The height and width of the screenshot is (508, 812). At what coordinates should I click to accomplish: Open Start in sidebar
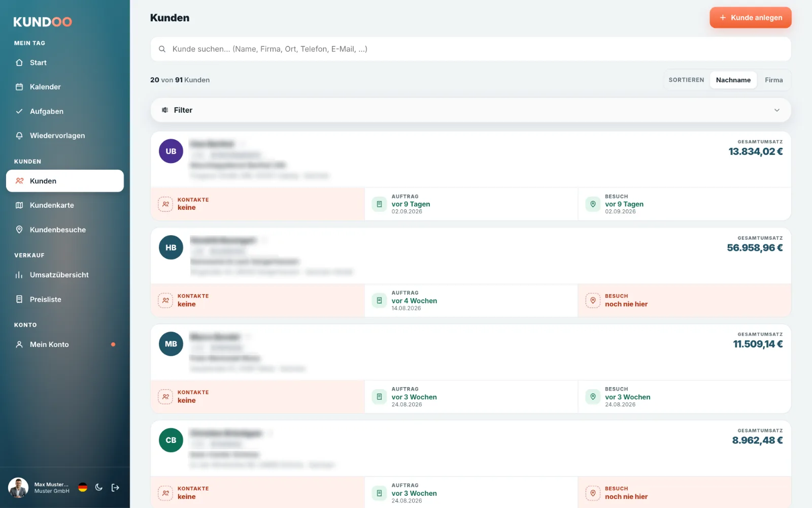(x=65, y=62)
